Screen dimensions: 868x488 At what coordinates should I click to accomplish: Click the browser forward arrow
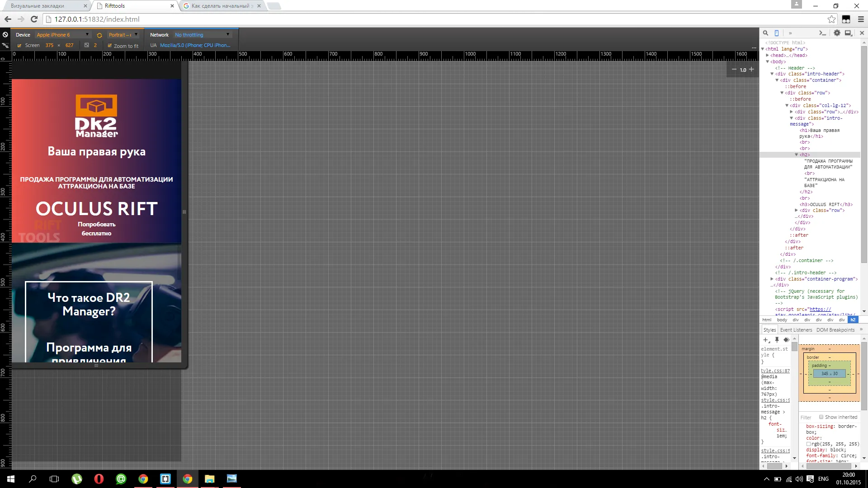[21, 19]
